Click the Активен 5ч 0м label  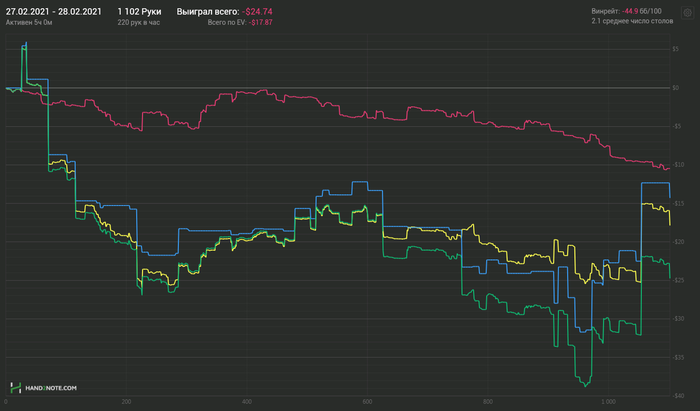coord(29,22)
